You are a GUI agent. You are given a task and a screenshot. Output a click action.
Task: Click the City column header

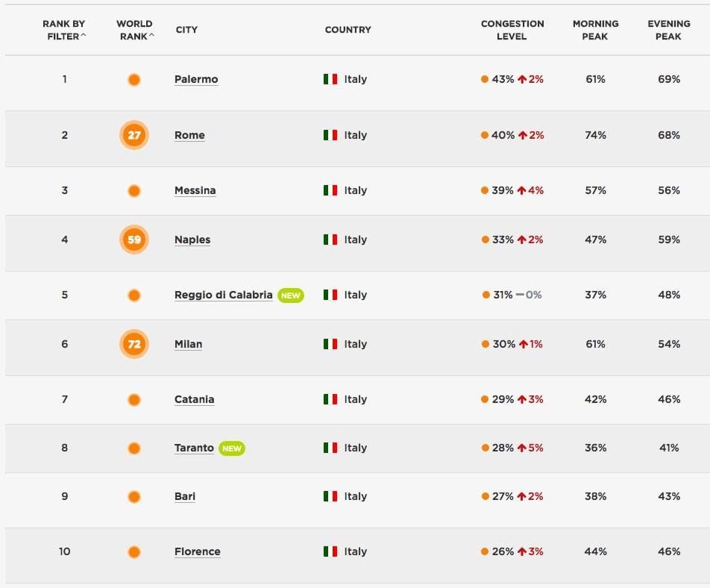186,30
